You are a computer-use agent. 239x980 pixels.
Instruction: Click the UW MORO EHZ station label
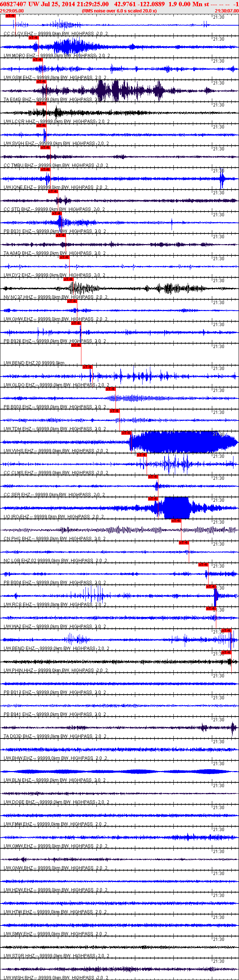tap(19, 56)
